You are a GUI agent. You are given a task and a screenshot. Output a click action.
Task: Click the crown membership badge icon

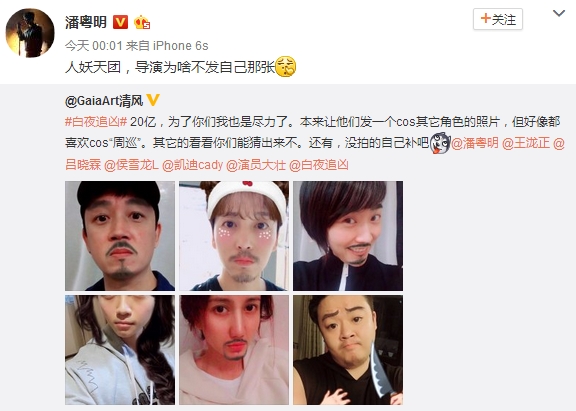142,22
